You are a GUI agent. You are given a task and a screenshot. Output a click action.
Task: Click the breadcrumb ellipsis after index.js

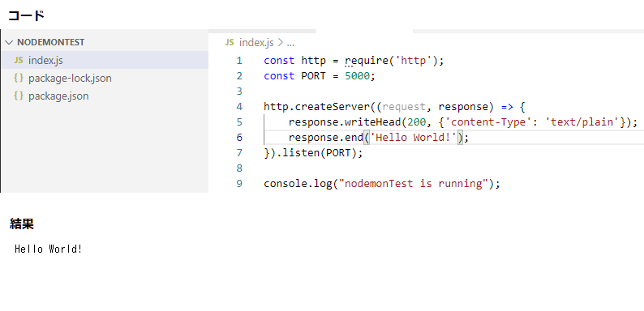(290, 43)
